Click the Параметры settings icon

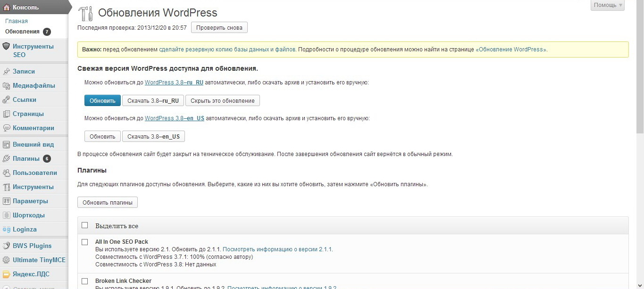pyautogui.click(x=6, y=201)
